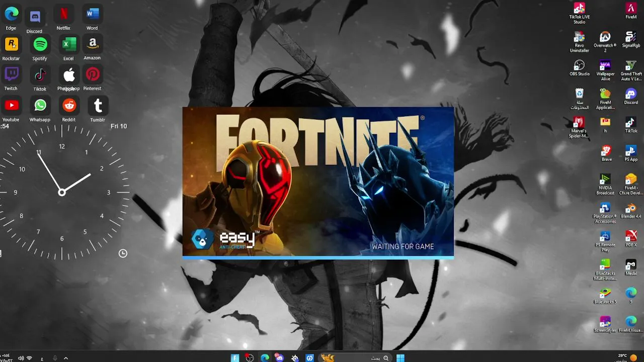
Task: Select the FiveM.Visua Edge shortcut
Action: 631,325
